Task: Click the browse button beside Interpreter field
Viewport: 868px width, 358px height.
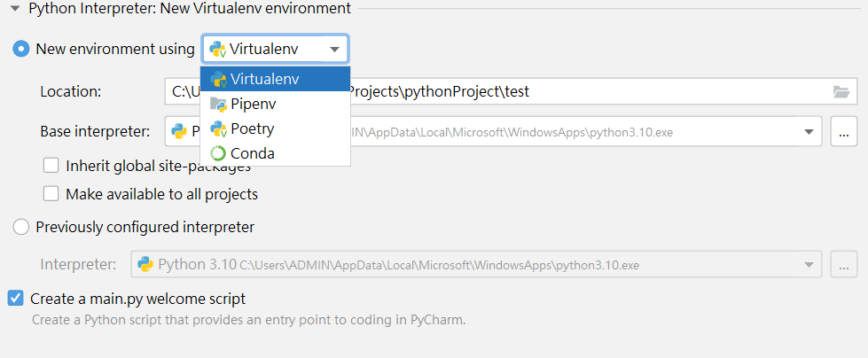Action: (844, 264)
